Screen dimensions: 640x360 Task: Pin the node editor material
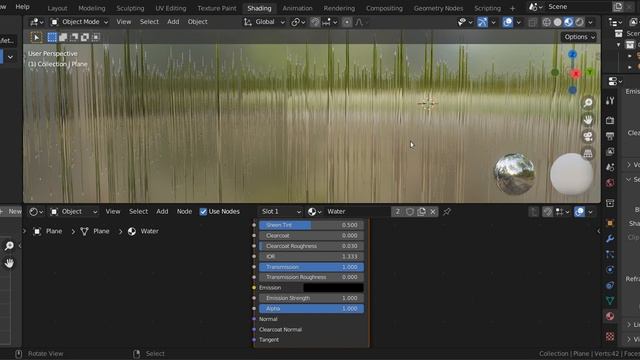click(x=447, y=211)
